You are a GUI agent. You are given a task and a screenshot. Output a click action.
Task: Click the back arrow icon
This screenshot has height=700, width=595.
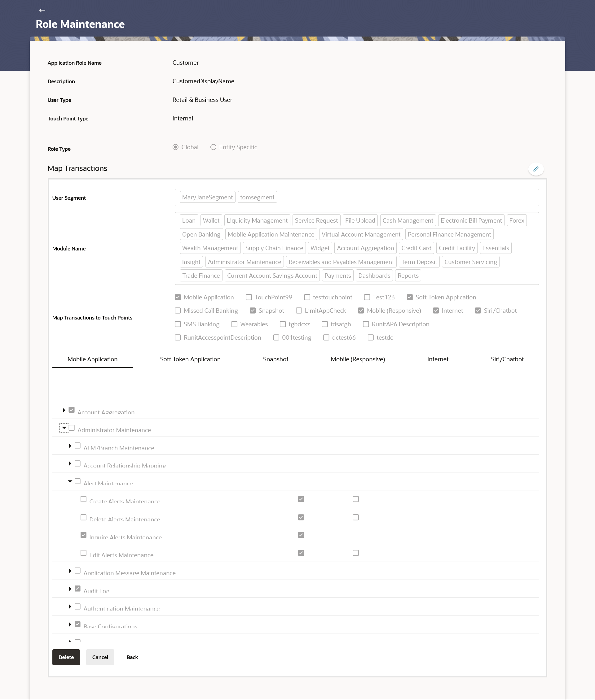[42, 10]
